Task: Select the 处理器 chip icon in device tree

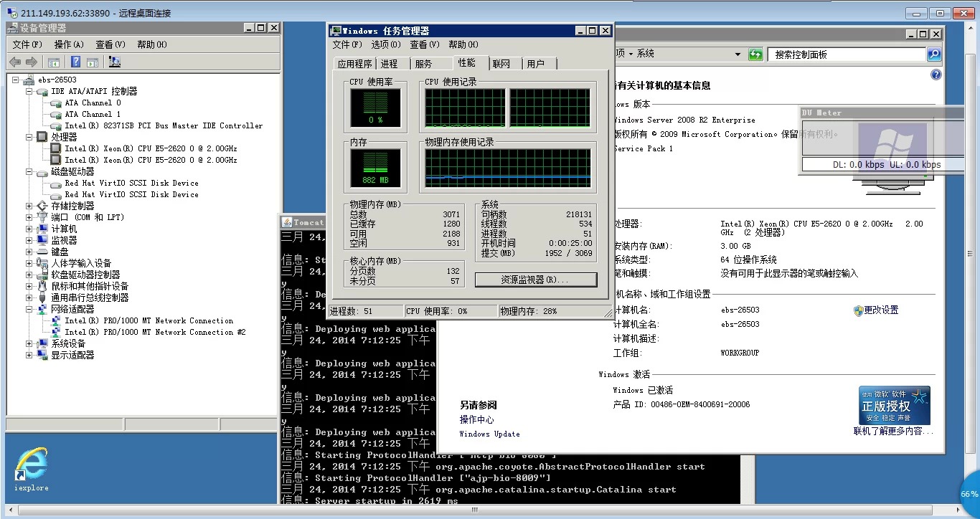Action: (x=42, y=137)
